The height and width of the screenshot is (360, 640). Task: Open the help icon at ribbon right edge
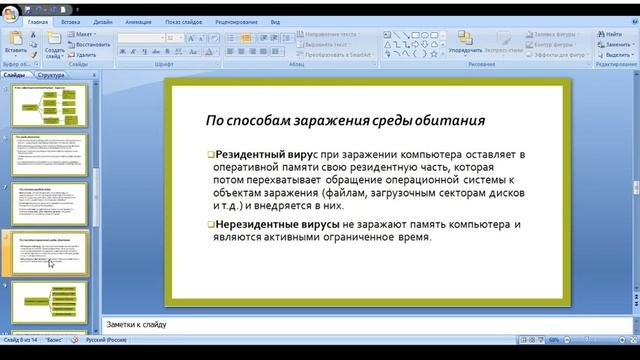(635, 22)
